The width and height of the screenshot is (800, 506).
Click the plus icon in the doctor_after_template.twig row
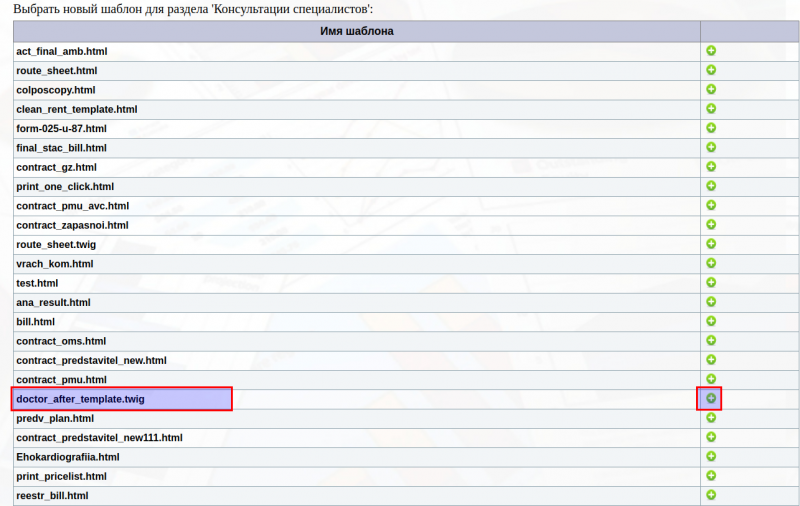click(711, 398)
